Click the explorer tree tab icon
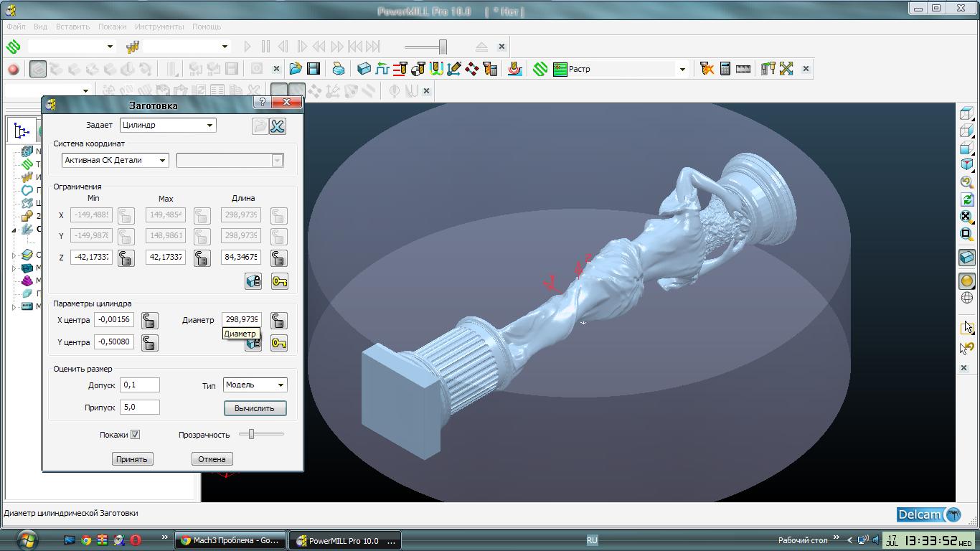 [x=22, y=131]
